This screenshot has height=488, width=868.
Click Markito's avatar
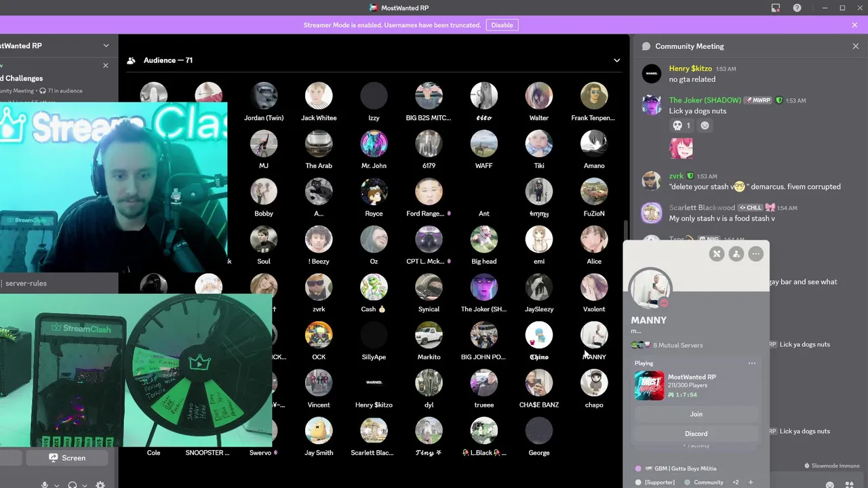click(429, 335)
